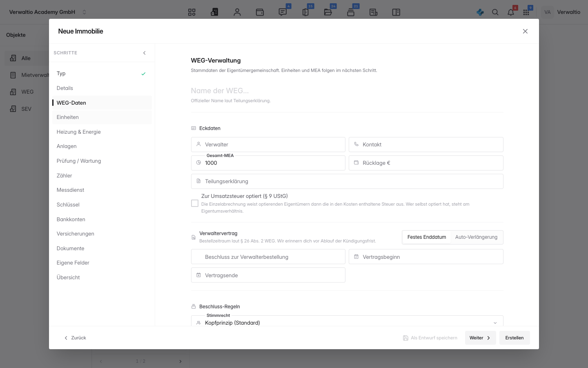Open the person contacts icon in top navigation
This screenshot has height=368, width=588.
point(237,12)
